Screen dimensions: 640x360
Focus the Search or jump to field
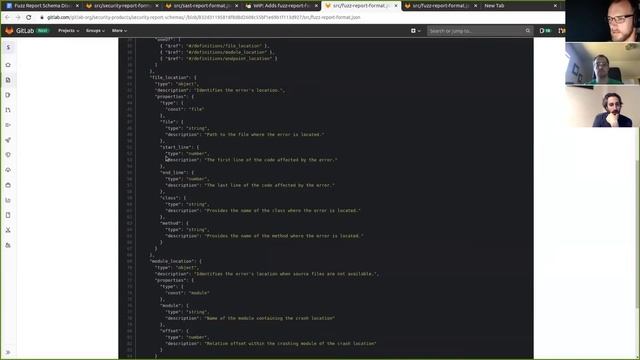[480, 31]
